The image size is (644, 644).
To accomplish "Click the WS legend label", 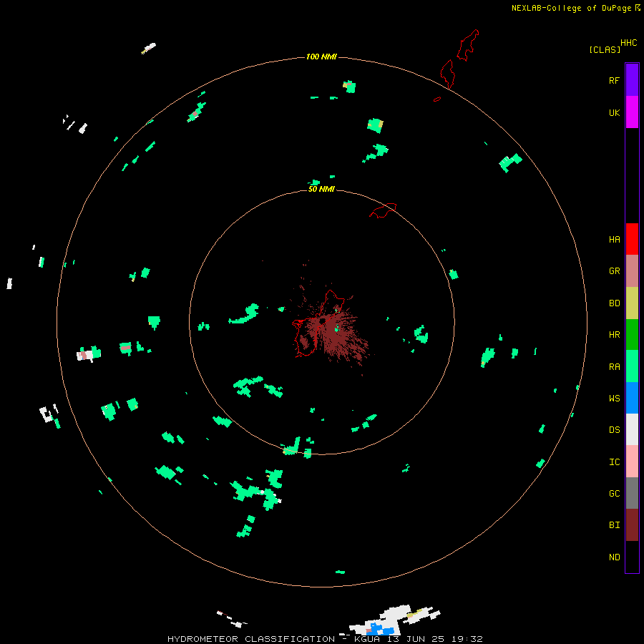I will click(x=614, y=399).
